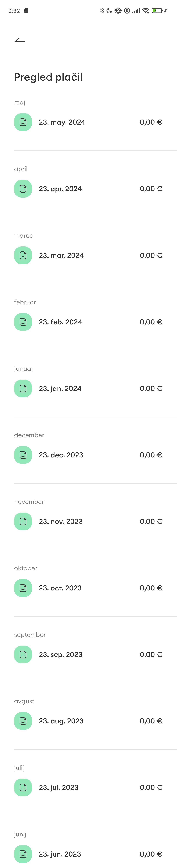This screenshot has height=868, width=177.
Task: Open the April 2024 payment document icon
Action: (23, 189)
